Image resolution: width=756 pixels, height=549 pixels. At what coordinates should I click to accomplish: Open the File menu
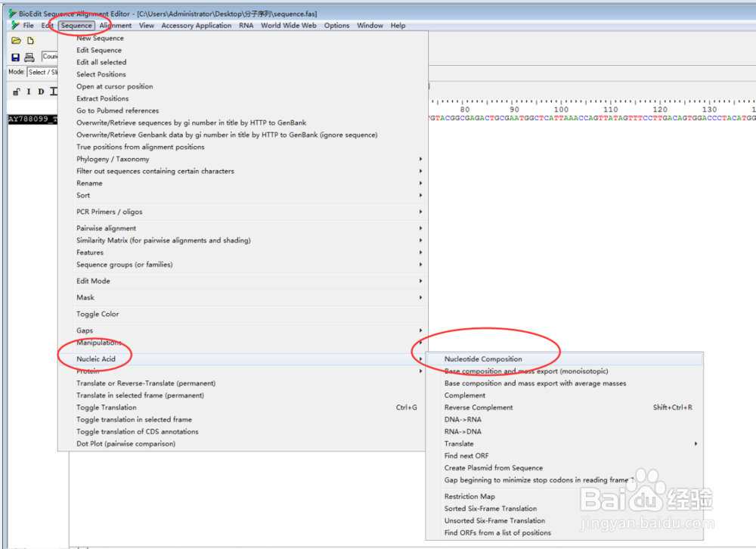29,25
